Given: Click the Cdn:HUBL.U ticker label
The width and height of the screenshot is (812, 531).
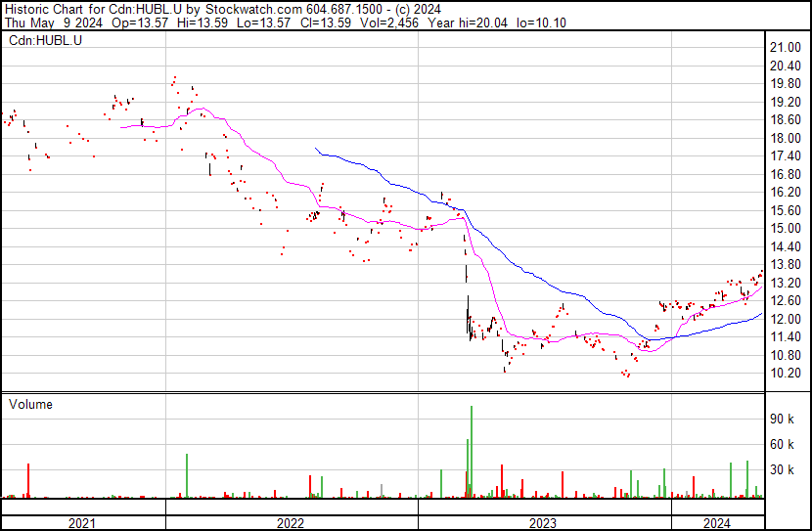Looking at the screenshot, I should [x=45, y=40].
